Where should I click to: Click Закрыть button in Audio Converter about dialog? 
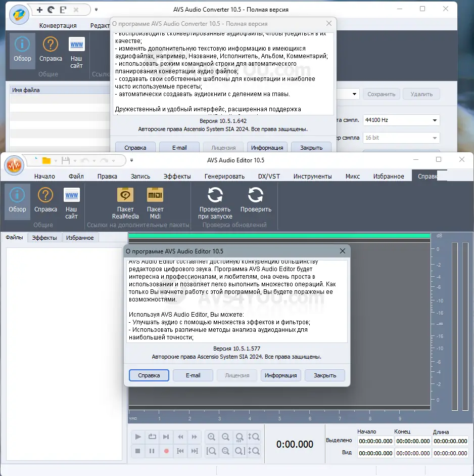pos(311,148)
